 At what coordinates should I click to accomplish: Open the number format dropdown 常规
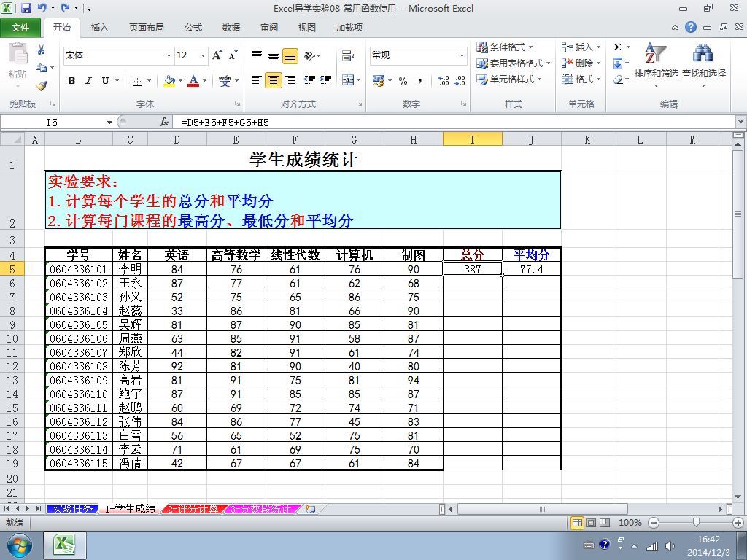[462, 55]
